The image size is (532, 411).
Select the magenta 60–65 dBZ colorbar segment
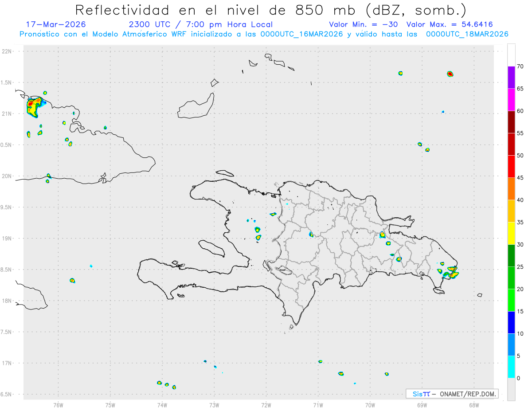coord(511,99)
